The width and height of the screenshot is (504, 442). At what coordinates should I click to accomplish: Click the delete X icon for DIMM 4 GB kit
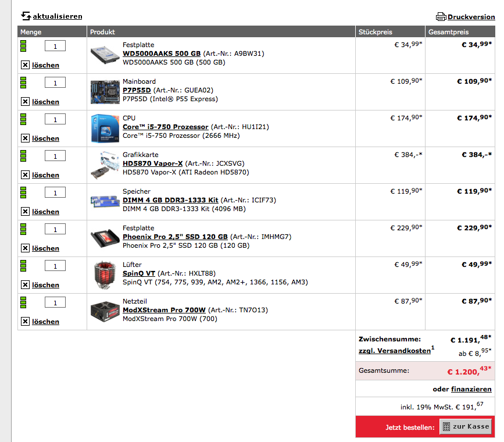25,212
